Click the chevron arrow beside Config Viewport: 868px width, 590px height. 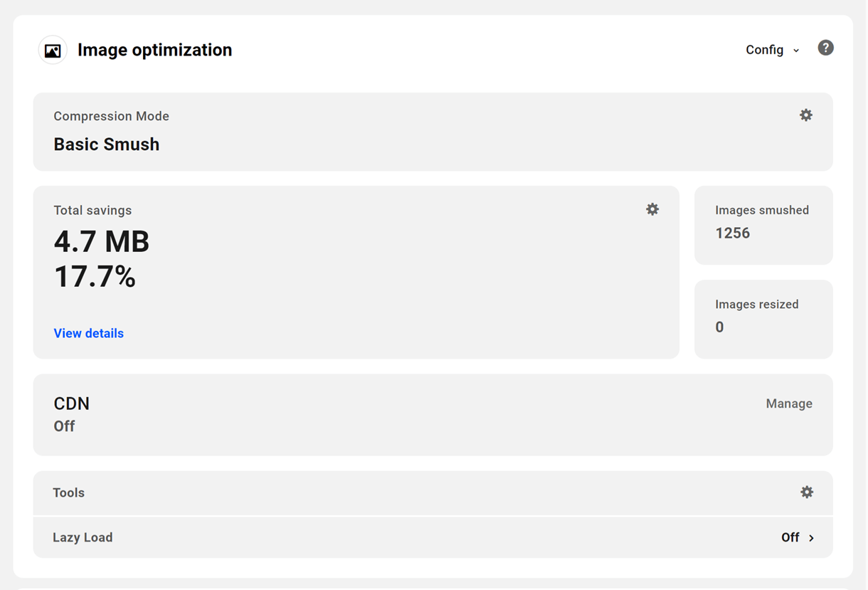point(796,51)
